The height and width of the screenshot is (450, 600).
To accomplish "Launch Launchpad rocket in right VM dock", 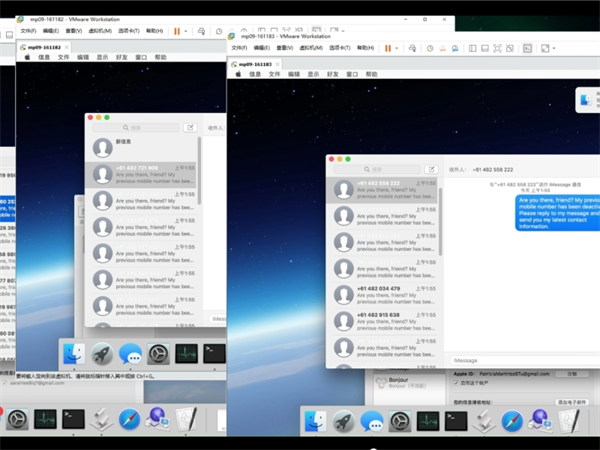I will pyautogui.click(x=342, y=422).
